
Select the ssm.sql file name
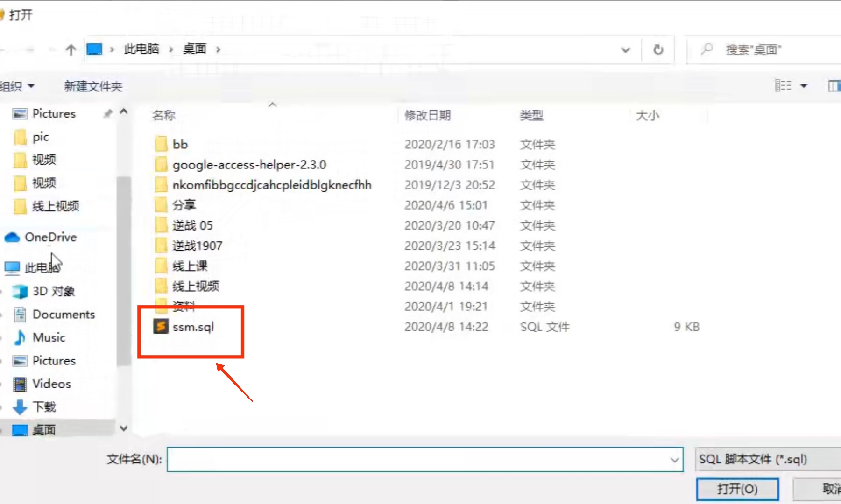[193, 327]
